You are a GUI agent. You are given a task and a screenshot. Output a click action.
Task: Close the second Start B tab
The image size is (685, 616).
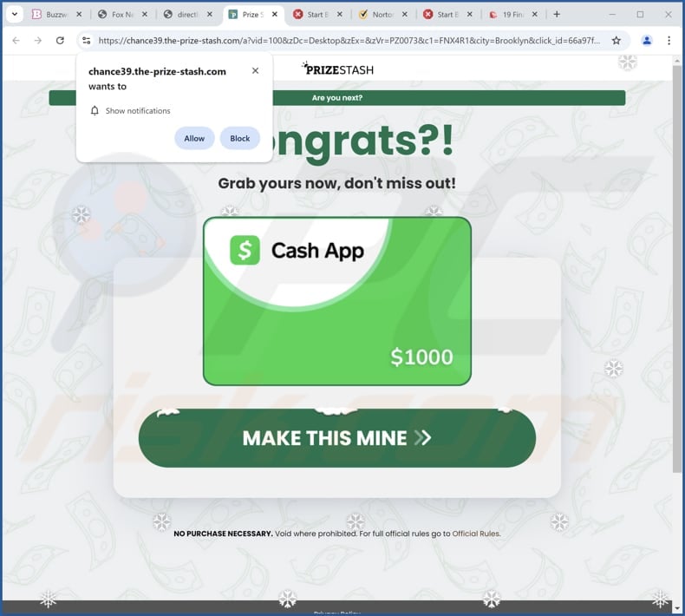[470, 15]
